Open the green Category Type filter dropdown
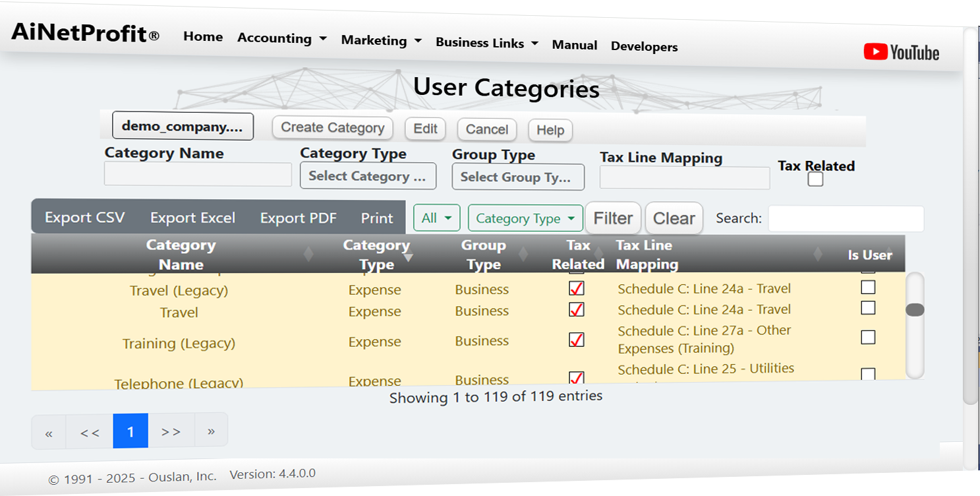Image resolution: width=980 pixels, height=496 pixels. click(x=525, y=218)
